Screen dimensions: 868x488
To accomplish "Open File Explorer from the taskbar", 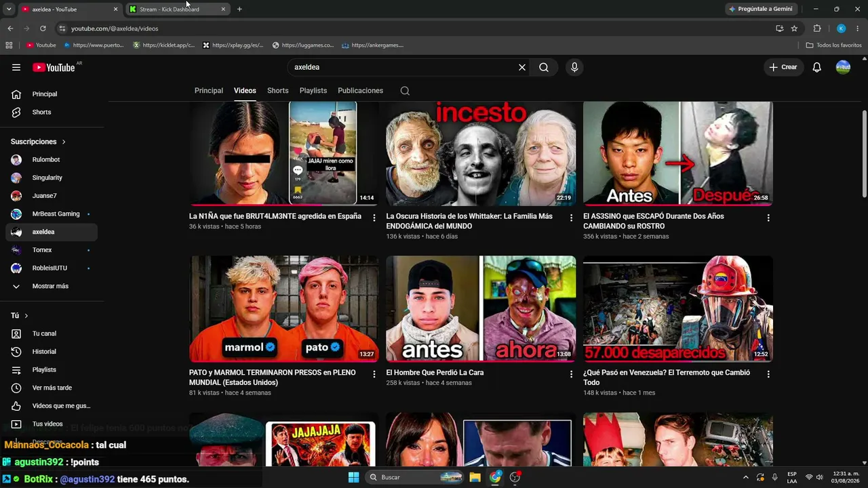I will tap(475, 477).
